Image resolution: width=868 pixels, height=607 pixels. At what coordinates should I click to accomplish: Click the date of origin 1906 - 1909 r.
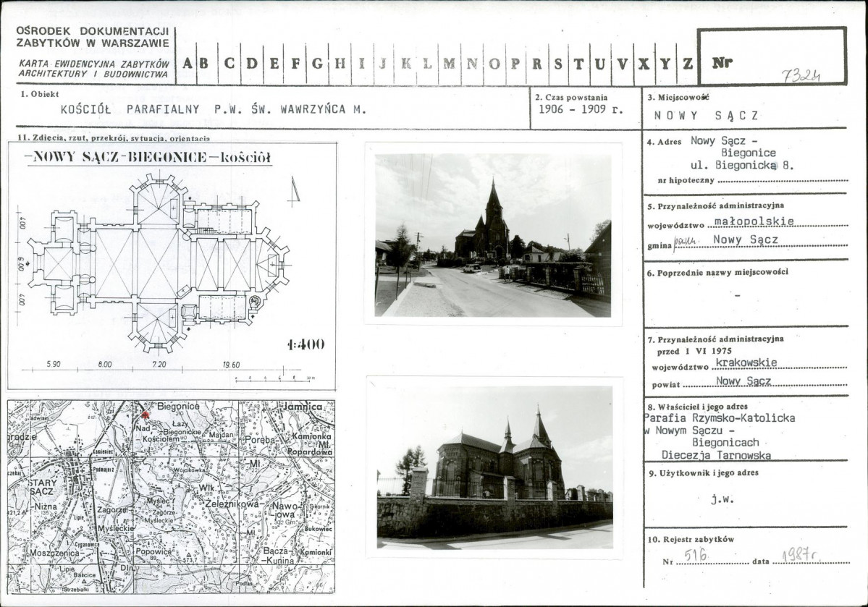581,109
